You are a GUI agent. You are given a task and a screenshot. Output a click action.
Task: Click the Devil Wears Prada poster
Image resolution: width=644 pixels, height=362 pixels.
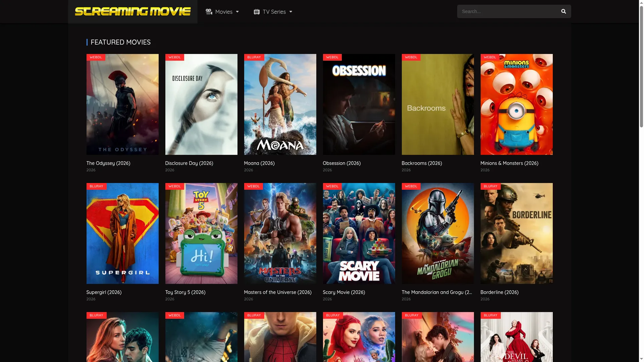point(517,337)
